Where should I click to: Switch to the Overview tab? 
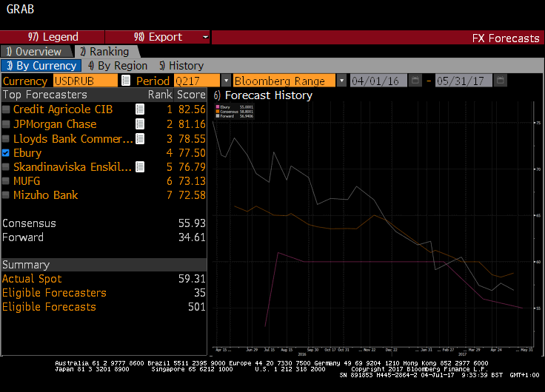(x=37, y=52)
